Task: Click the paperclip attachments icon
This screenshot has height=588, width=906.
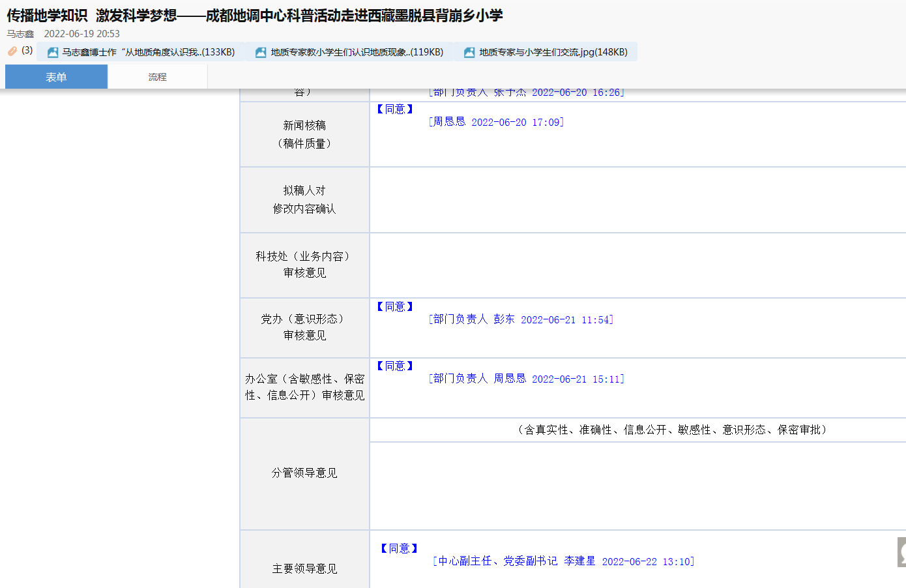Action: (x=12, y=51)
